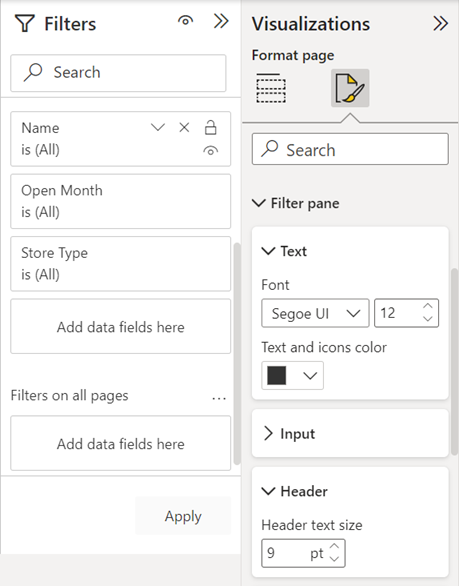The height and width of the screenshot is (586, 459).
Task: Click the font size 12 field
Action: (406, 313)
